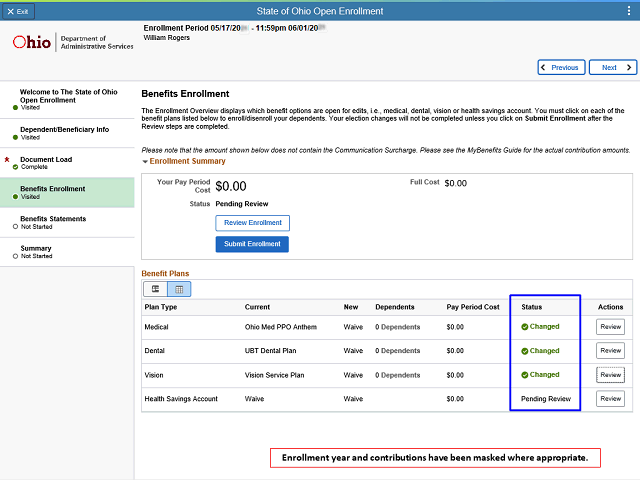Click green check icon in Vision status
The height and width of the screenshot is (480, 640).
[524, 375]
